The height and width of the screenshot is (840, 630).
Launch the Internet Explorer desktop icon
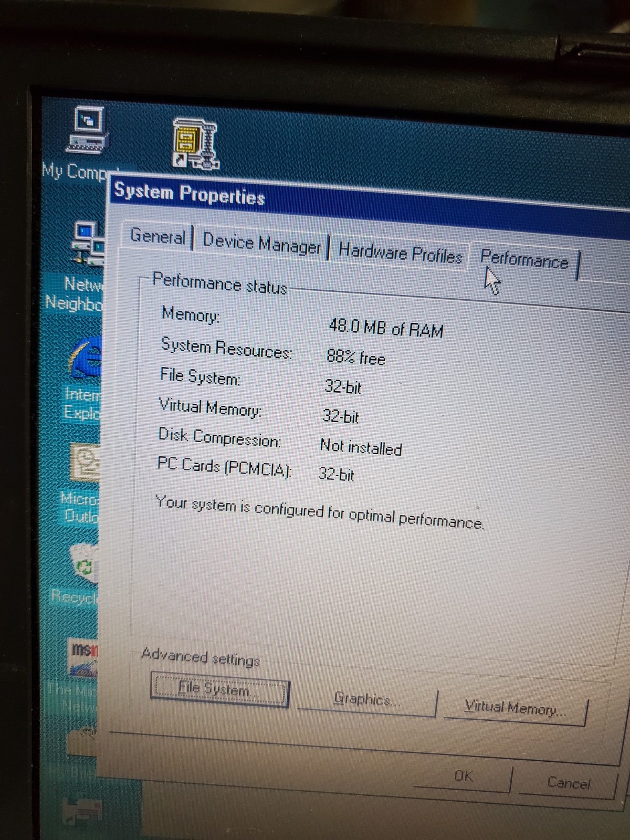86,359
